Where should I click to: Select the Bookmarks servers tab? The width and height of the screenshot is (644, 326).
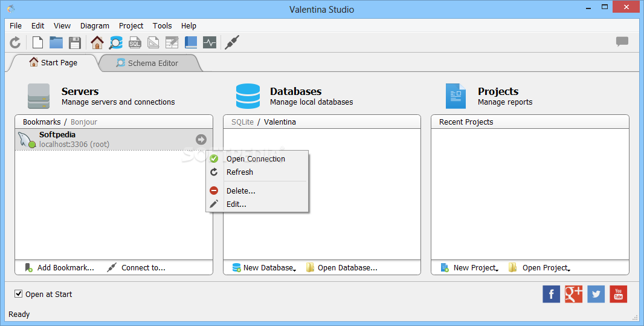click(x=42, y=122)
